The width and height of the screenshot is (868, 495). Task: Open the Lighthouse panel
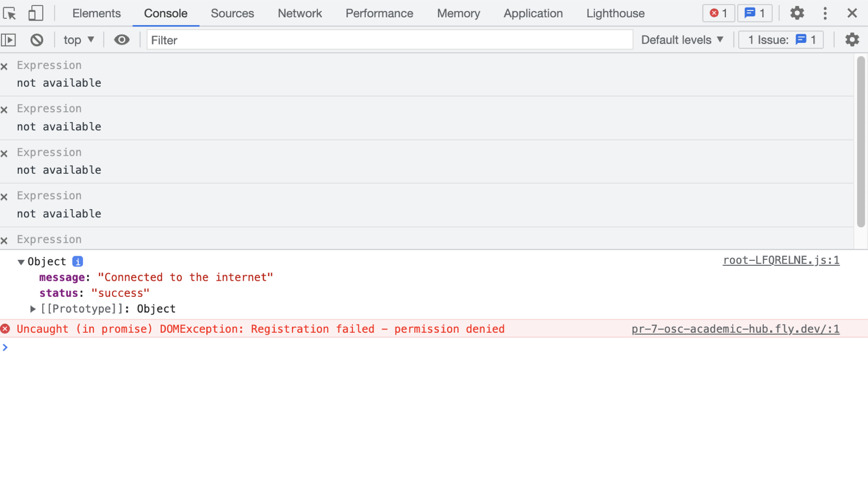coord(615,13)
